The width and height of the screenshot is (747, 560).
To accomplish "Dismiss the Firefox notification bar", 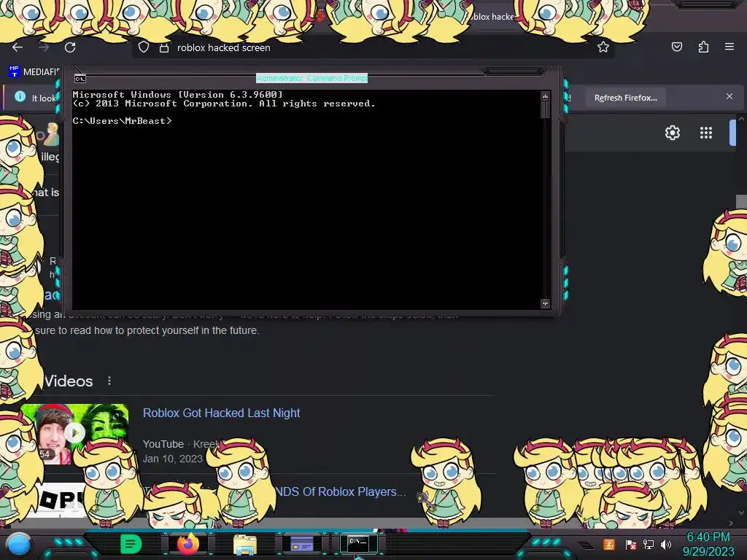I will pos(729,96).
